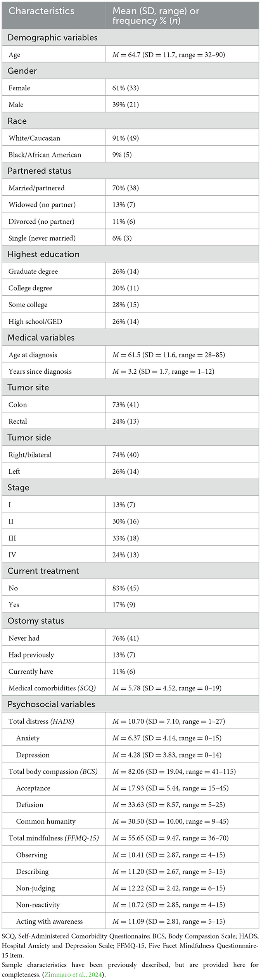Screen dimensions: 261x980
Task: Click the Current treatment section heading
Action: click(x=43, y=571)
